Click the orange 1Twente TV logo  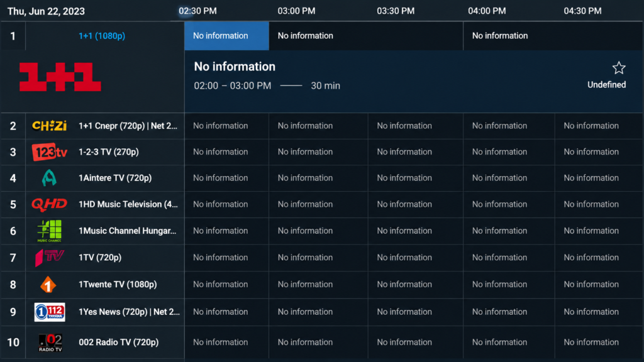(x=48, y=285)
